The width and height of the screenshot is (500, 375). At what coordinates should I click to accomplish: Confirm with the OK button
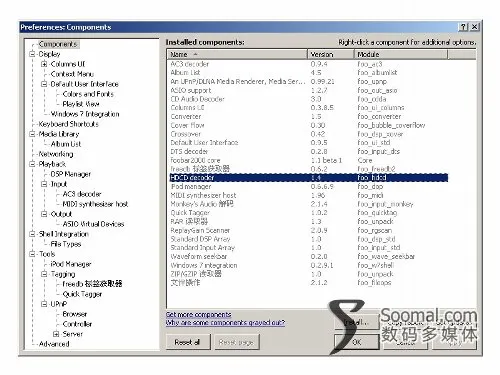(x=357, y=342)
